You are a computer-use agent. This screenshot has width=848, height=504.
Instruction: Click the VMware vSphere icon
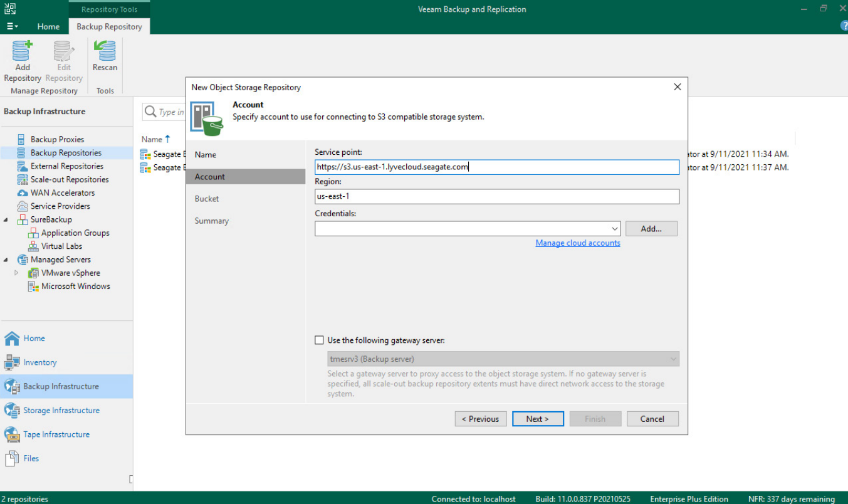(33, 273)
